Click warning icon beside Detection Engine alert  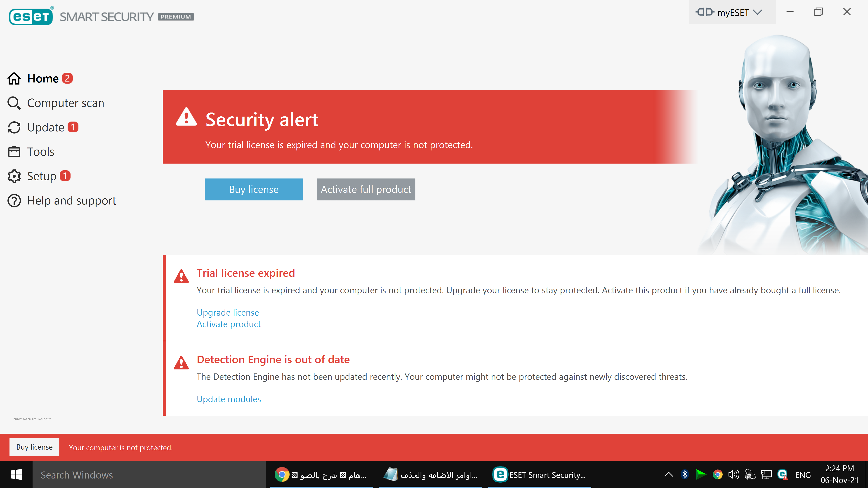[181, 363]
